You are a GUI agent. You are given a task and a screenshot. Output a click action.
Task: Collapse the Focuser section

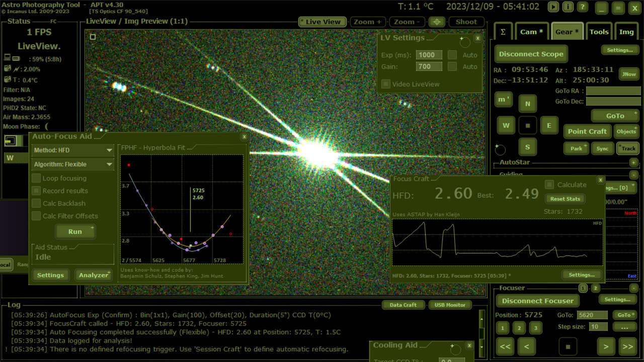[x=633, y=288]
